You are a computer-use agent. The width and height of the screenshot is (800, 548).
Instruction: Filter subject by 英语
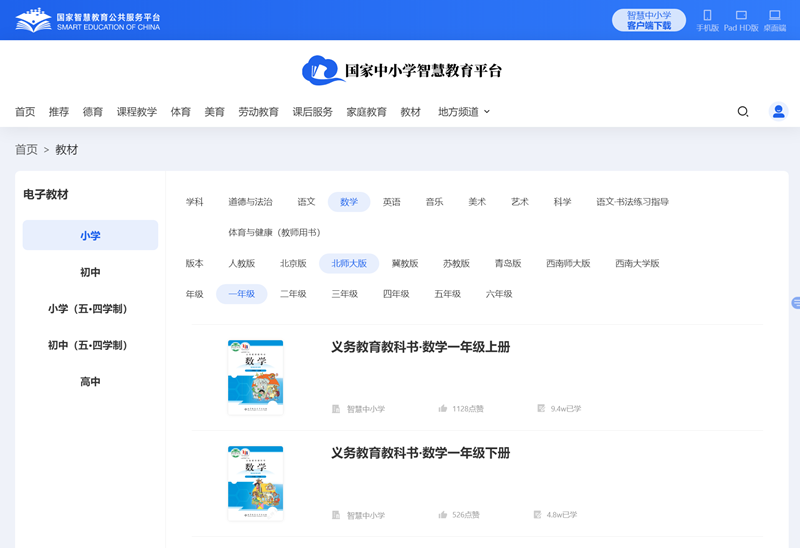[x=392, y=202]
